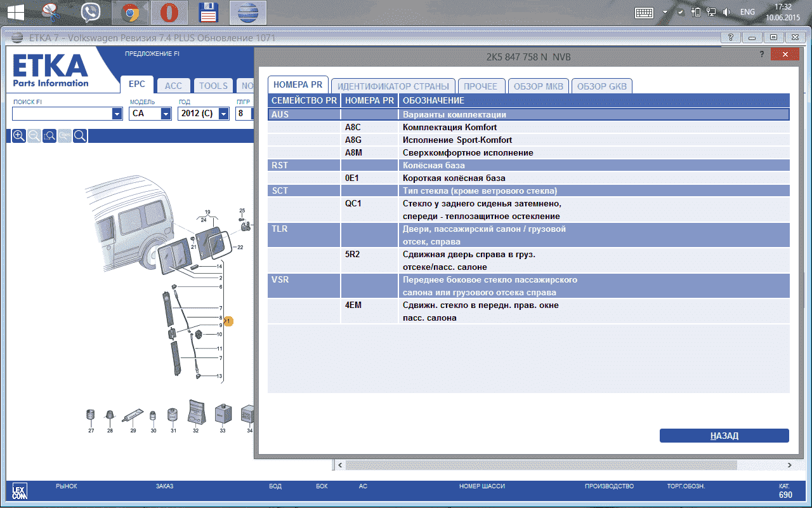
Task: Select the A8M Сверхкомфортное исполнение row
Action: [x=528, y=152]
